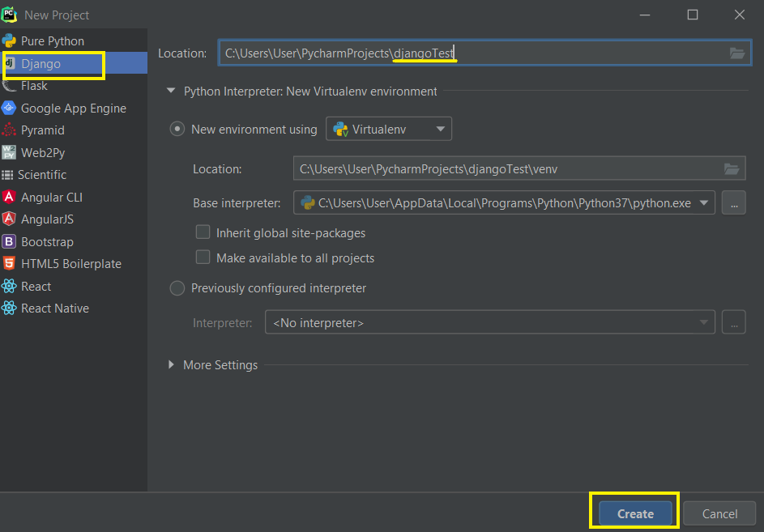Choose Pyramid project type
The image size is (764, 532).
[x=42, y=130]
